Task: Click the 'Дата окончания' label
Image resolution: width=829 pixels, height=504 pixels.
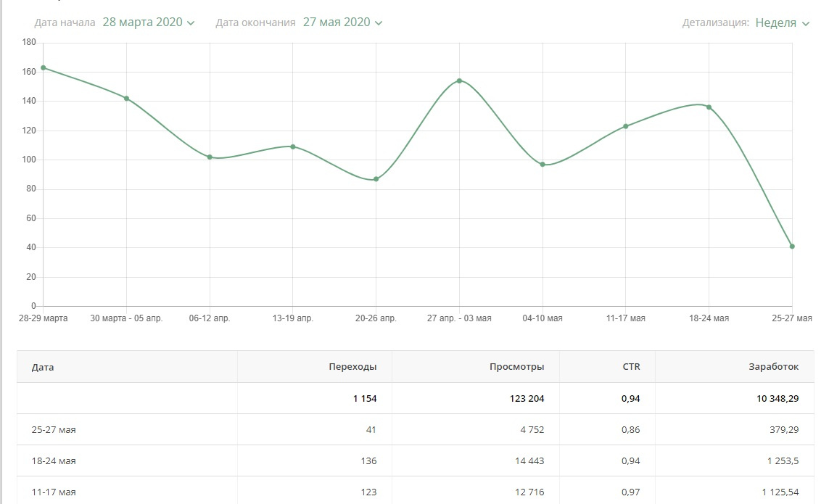Action: coord(255,22)
